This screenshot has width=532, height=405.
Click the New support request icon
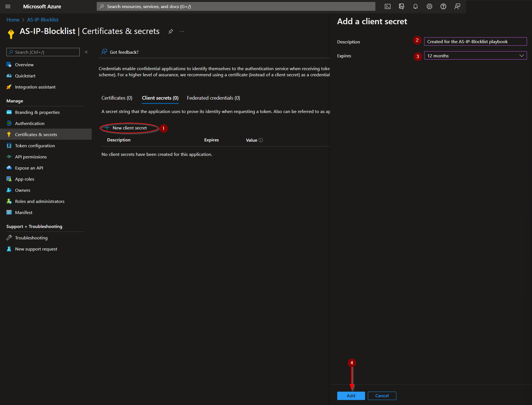[x=9, y=249]
